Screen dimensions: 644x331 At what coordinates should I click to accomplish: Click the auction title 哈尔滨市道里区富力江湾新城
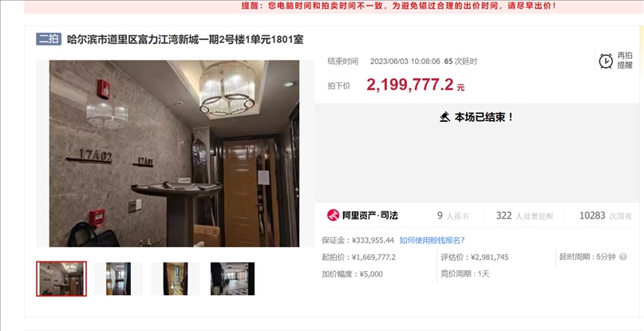(185, 39)
